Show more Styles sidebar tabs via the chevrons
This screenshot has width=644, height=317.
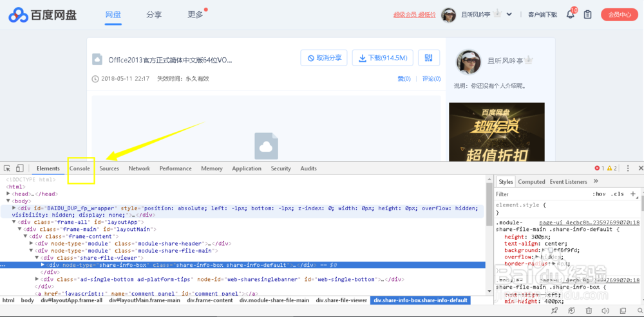point(596,181)
